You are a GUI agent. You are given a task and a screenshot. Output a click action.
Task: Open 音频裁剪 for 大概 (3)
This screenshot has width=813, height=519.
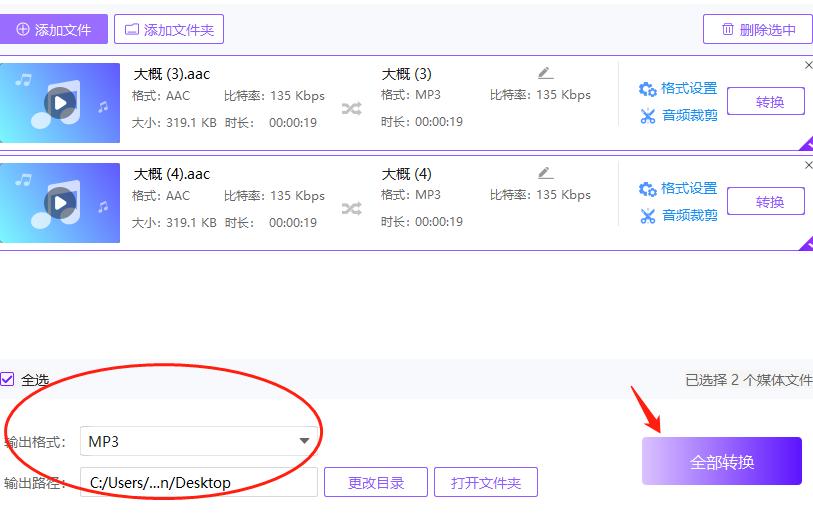[x=679, y=115]
